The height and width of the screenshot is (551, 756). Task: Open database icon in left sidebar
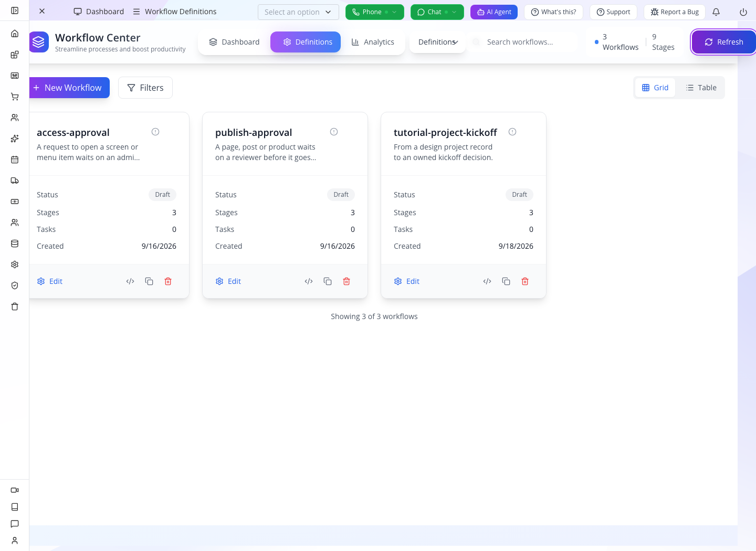15,243
